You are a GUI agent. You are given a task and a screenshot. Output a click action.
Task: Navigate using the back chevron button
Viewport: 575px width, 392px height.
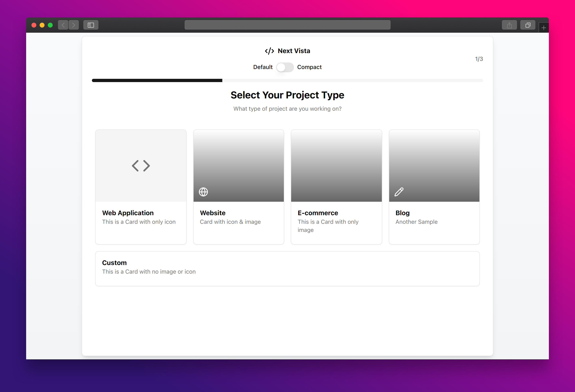(63, 25)
